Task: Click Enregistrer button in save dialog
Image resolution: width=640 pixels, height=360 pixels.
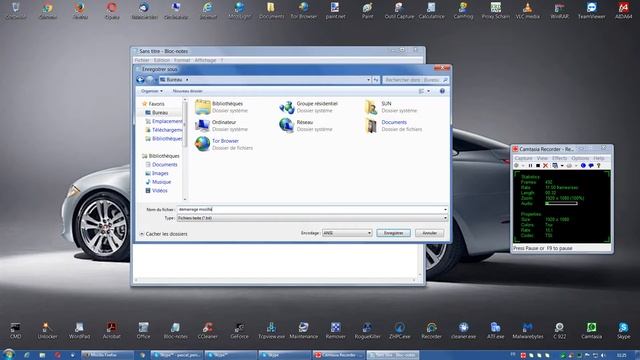Action: point(393,233)
